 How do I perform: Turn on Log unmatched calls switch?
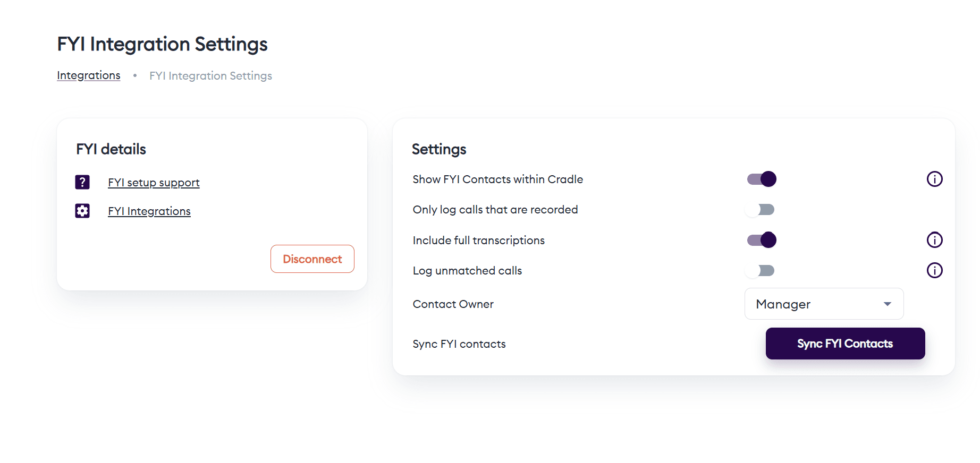click(760, 271)
